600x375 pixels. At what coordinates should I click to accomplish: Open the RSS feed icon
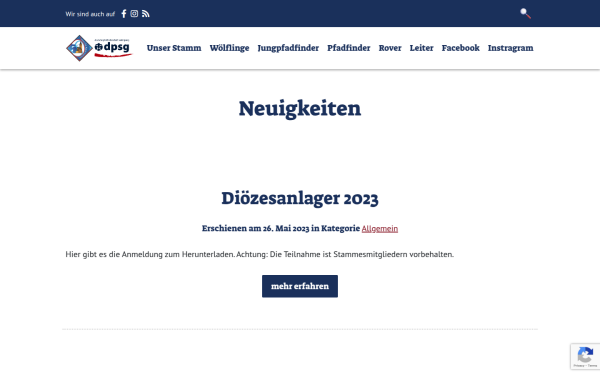click(x=145, y=14)
